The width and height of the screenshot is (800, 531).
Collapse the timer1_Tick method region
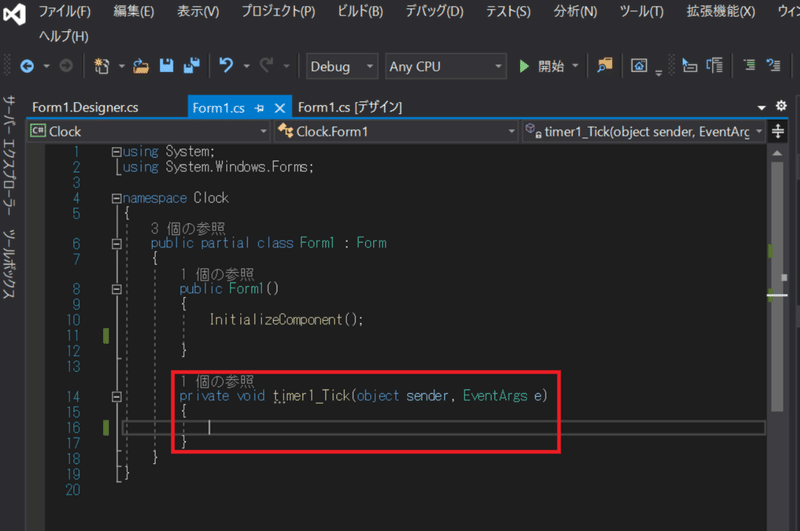(116, 396)
